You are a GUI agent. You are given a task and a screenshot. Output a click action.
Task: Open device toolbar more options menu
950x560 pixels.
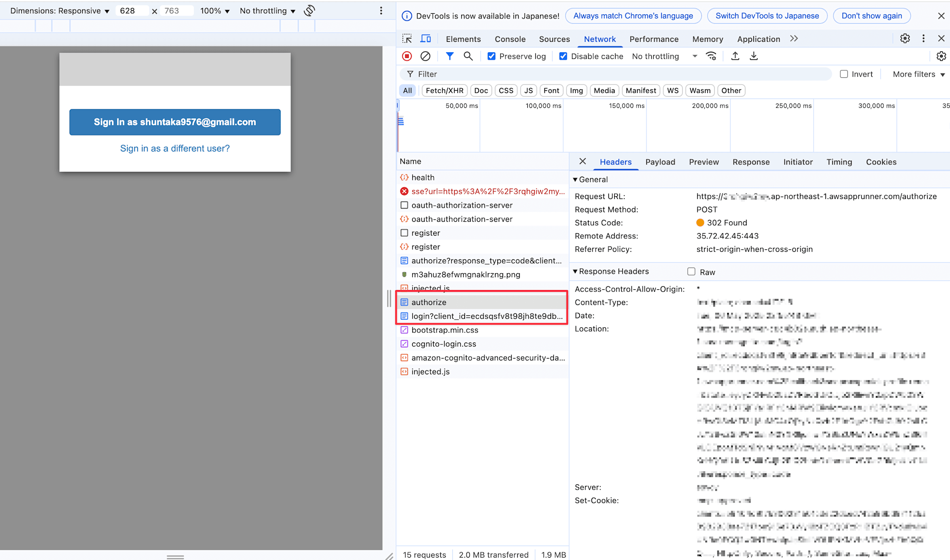click(x=381, y=10)
